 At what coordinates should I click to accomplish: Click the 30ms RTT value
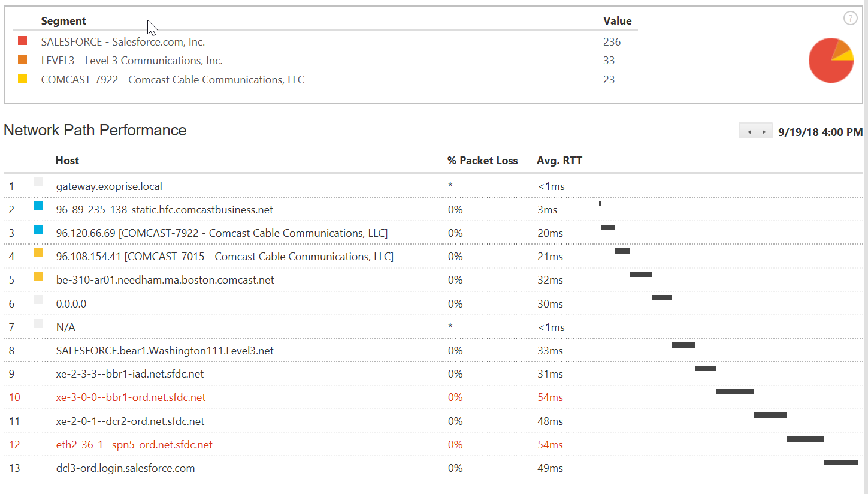(551, 304)
